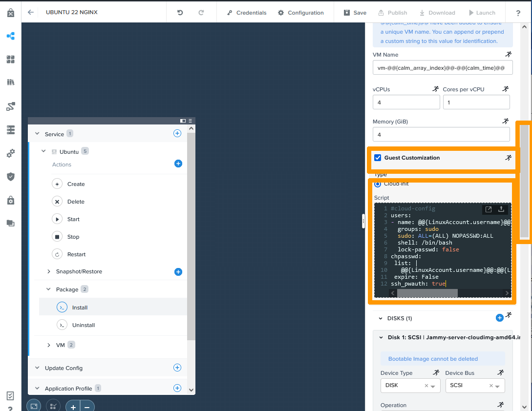Click the Save button
The height and width of the screenshot is (411, 532).
click(355, 13)
